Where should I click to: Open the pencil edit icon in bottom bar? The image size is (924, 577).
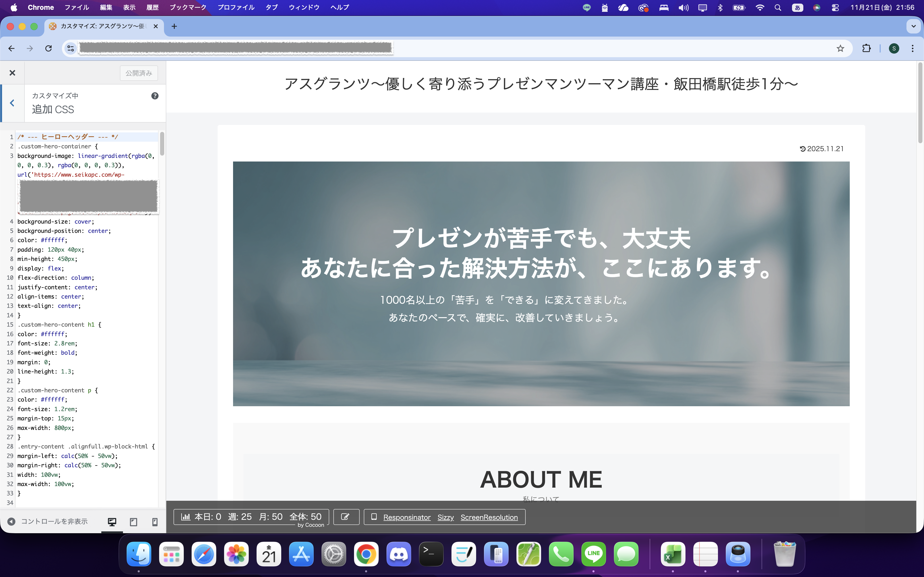[346, 517]
